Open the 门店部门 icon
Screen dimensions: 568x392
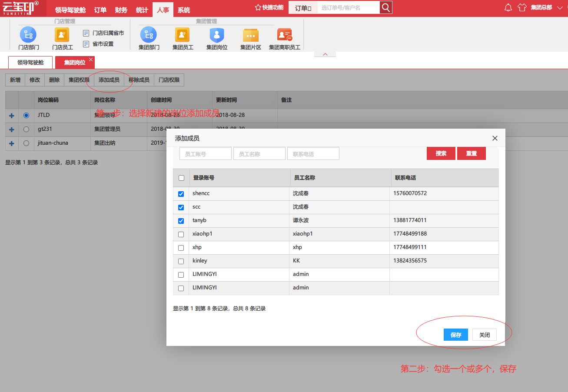(x=28, y=35)
